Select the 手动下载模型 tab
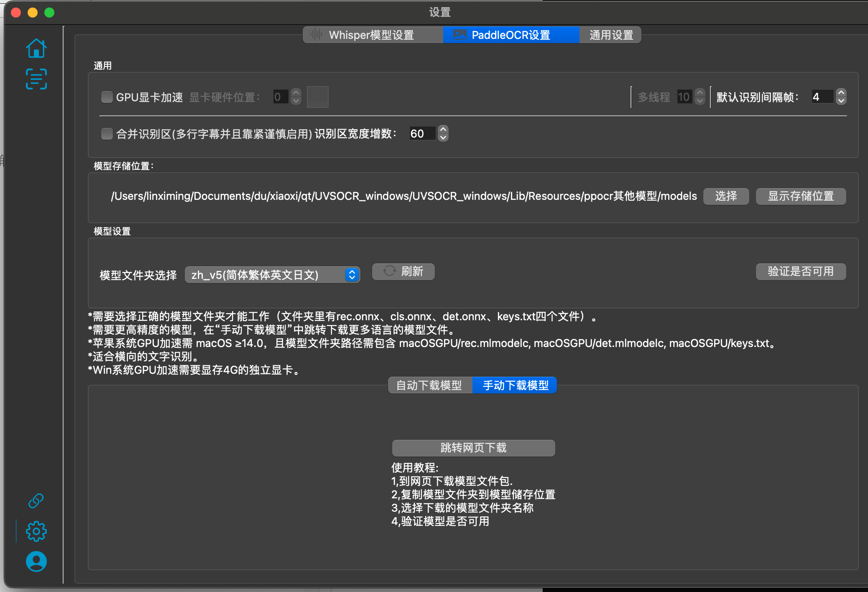 515,385
